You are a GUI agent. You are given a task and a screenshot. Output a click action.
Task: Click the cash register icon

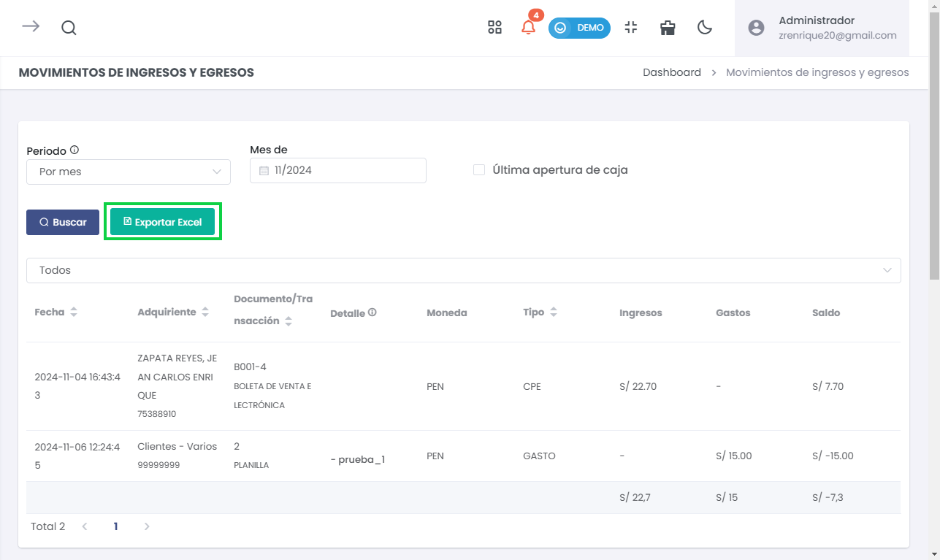tap(668, 28)
